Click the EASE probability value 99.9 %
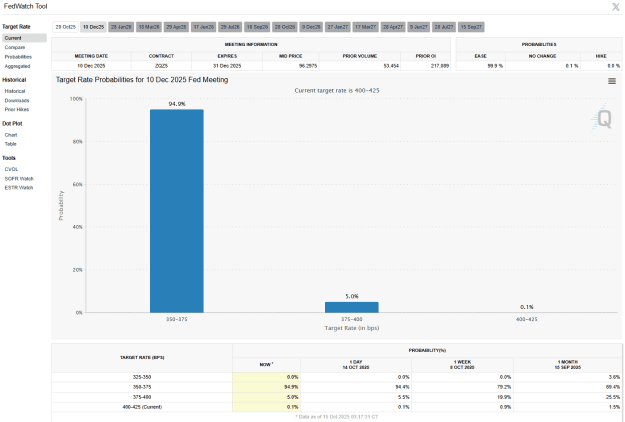 495,66
